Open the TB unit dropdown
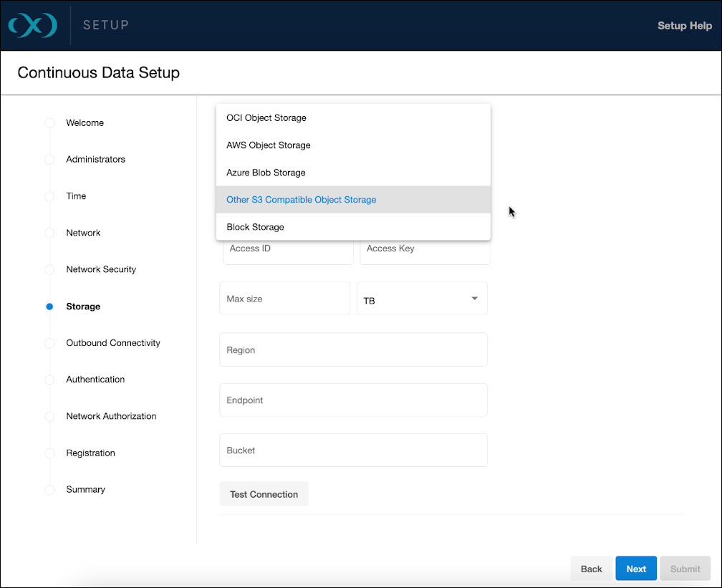Screen dimensions: 722x588 pos(422,298)
